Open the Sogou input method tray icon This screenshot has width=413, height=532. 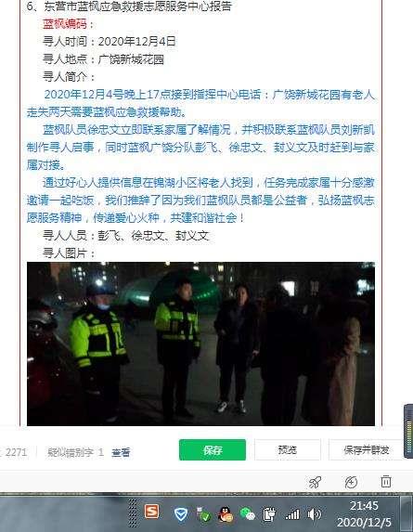pos(151,512)
